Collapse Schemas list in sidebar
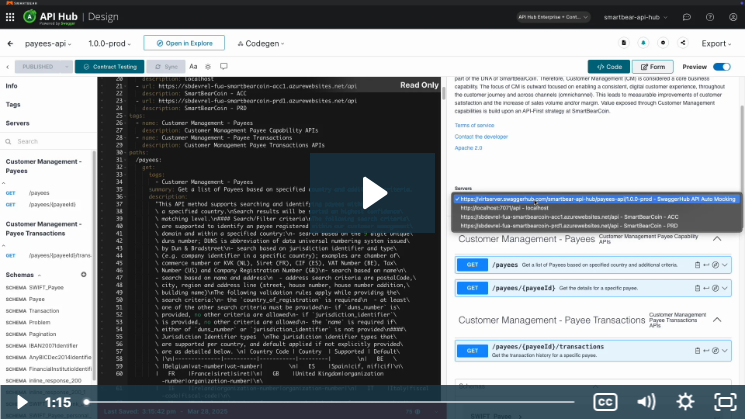This screenshot has height=419, width=746. pos(39,275)
